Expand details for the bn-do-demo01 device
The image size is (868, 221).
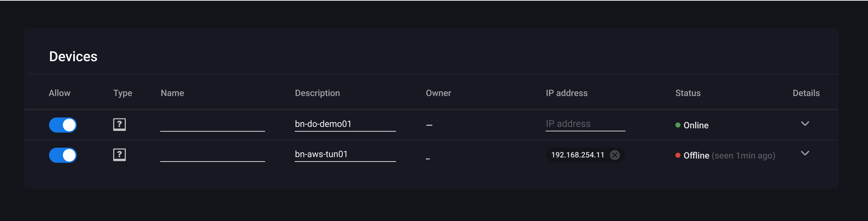pyautogui.click(x=806, y=124)
